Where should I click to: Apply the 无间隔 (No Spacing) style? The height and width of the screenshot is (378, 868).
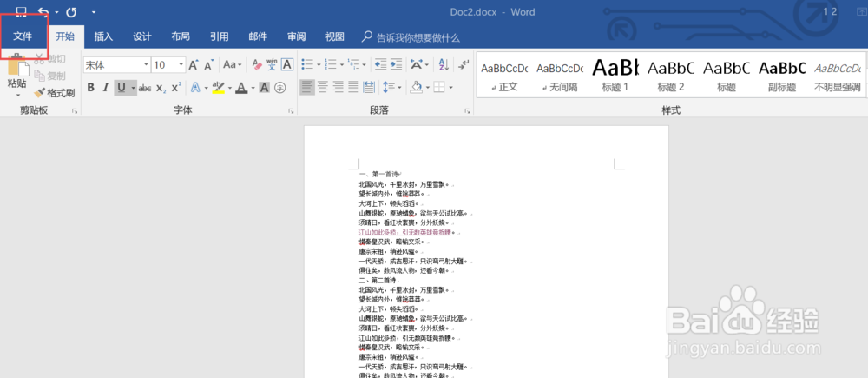click(560, 76)
